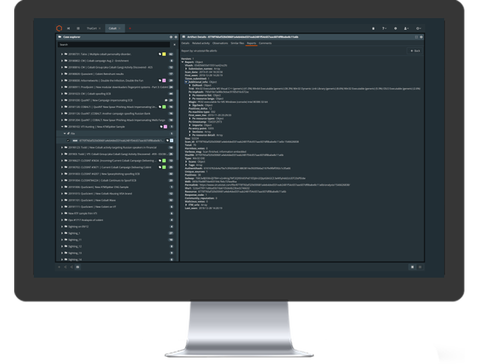
Task: Open the Comments tab
Action: point(265,43)
